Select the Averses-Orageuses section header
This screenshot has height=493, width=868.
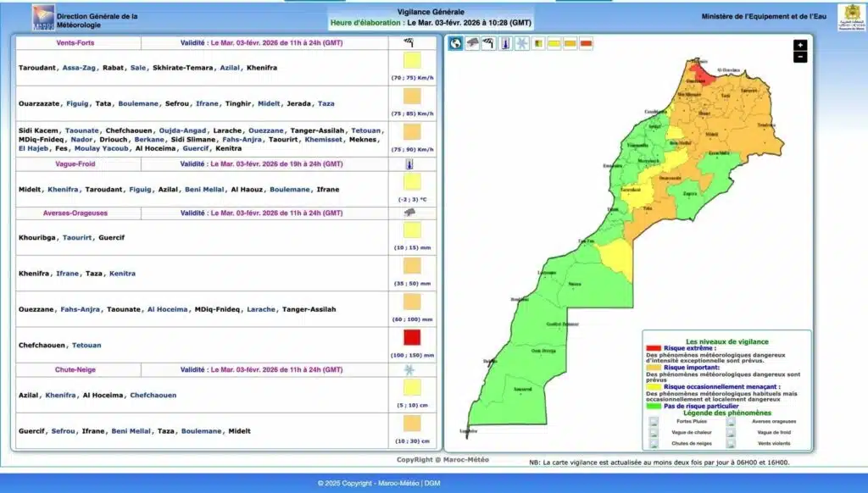coord(75,213)
